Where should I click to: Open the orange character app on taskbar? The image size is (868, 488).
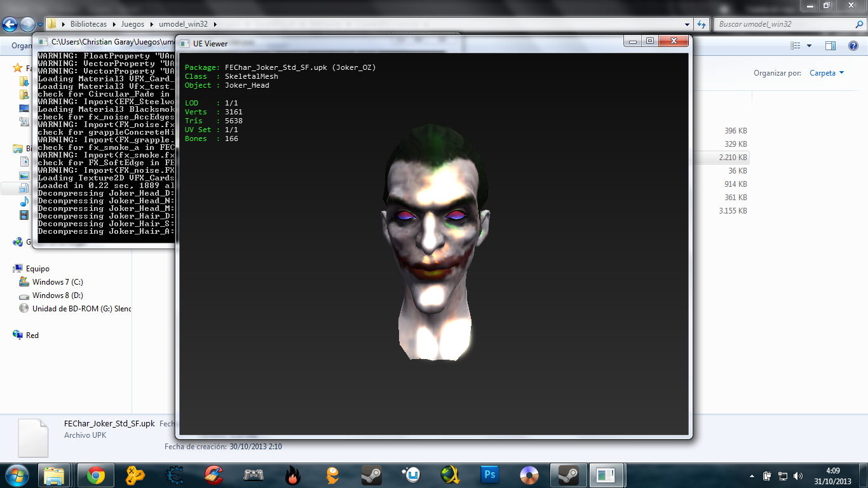[x=332, y=475]
